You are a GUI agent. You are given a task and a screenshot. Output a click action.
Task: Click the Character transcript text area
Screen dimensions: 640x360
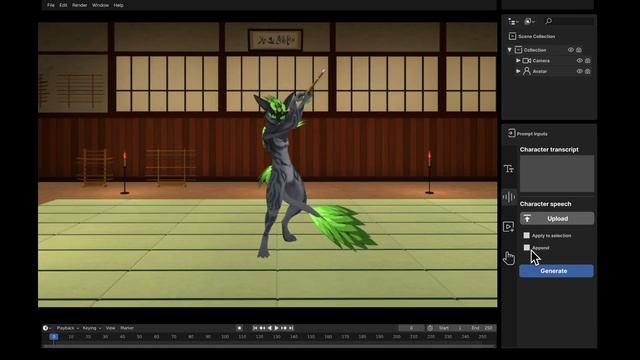coord(557,173)
